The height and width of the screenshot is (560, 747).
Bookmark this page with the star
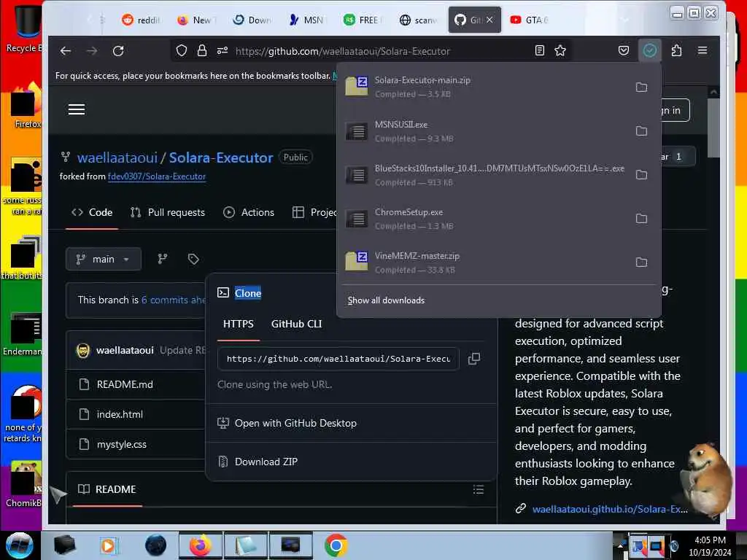coord(560,50)
